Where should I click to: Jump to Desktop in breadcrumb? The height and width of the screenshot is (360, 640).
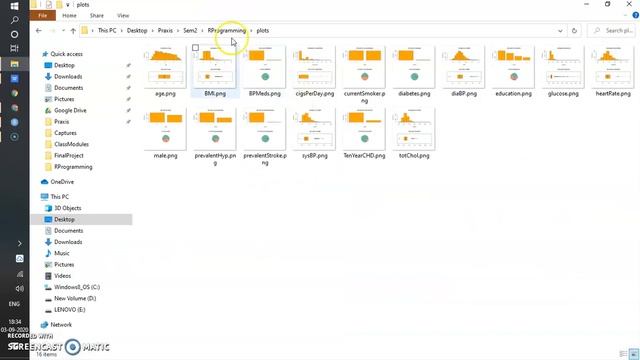137,31
